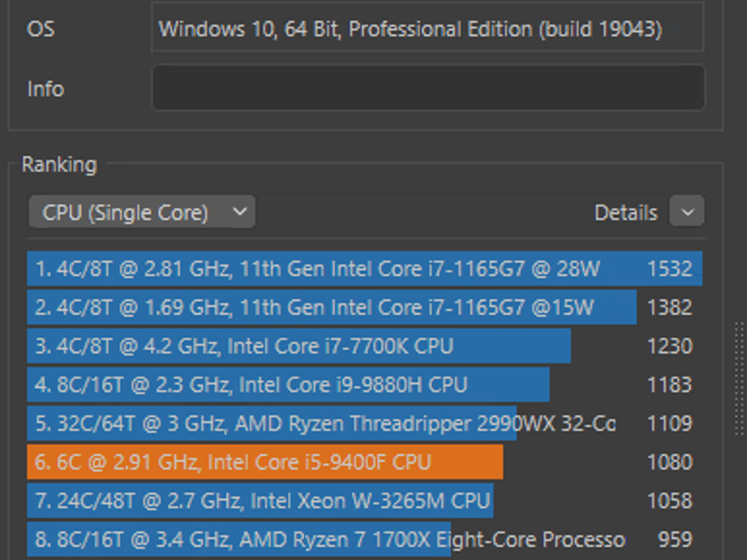747x560 pixels.
Task: Click the dotted panel grip handle on right edge
Action: click(739, 378)
